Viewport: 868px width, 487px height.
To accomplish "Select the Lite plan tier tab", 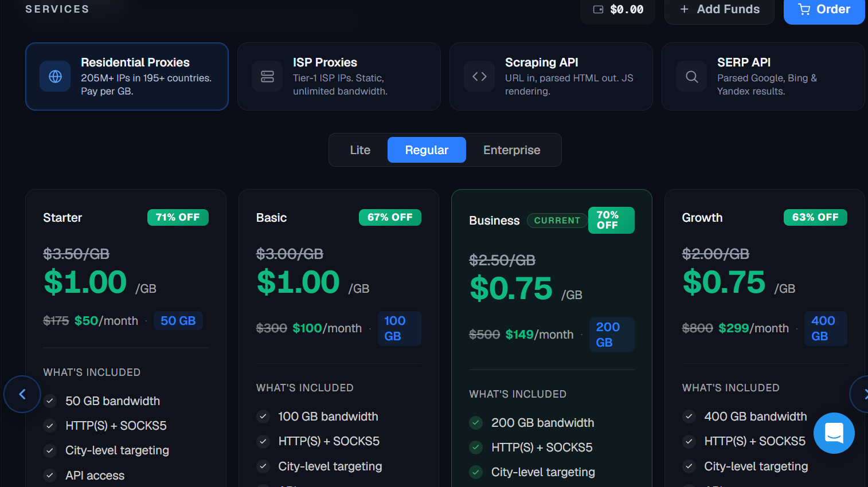I will click(x=360, y=150).
